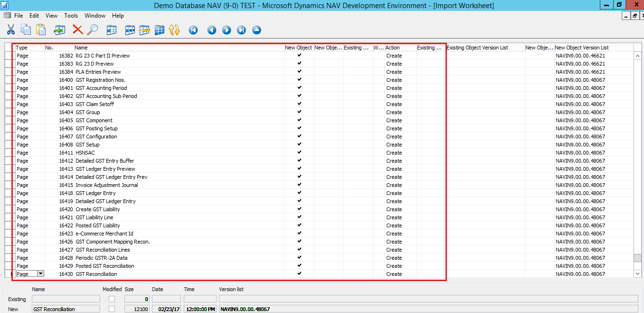Open Type dropdown on the GST Reconciliation row

pos(40,274)
